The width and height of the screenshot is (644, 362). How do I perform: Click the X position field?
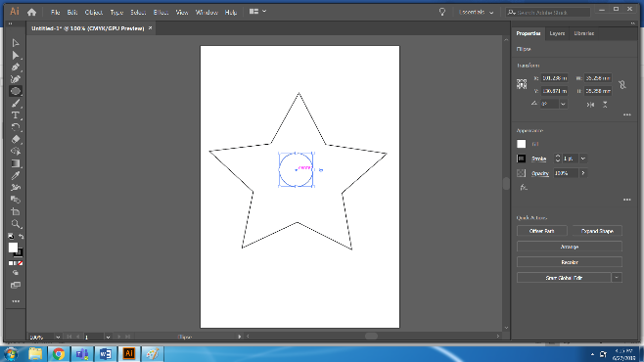(555, 78)
